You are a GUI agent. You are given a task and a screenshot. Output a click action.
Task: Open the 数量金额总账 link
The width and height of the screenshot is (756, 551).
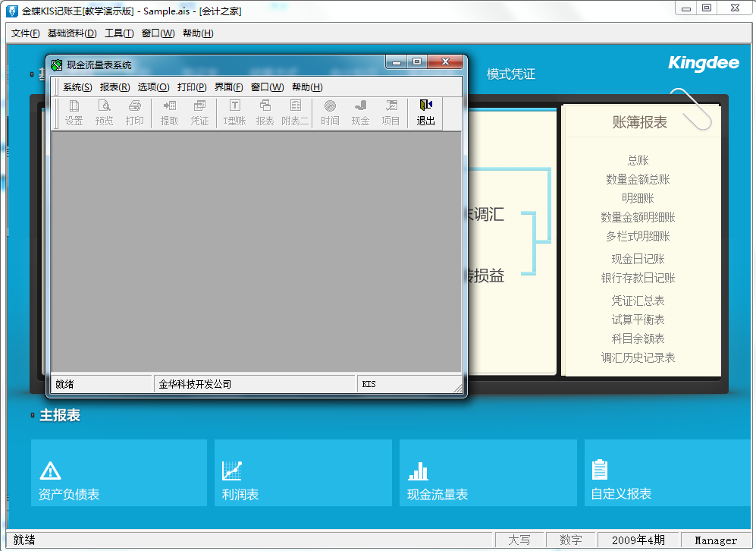point(638,179)
